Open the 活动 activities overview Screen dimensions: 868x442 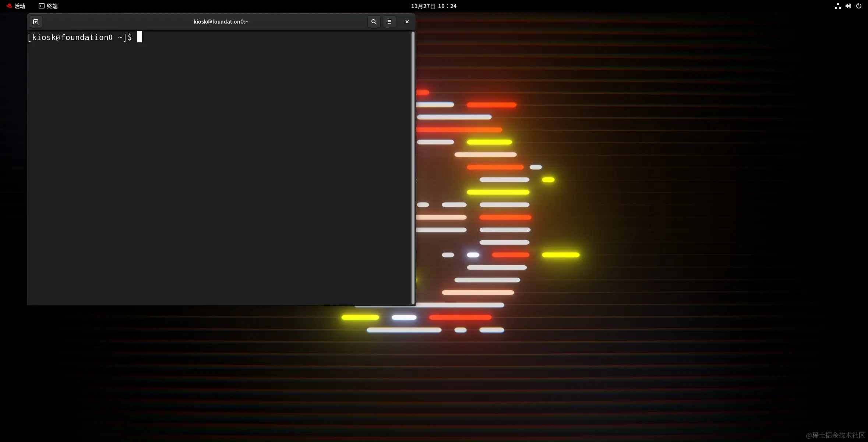(x=20, y=6)
